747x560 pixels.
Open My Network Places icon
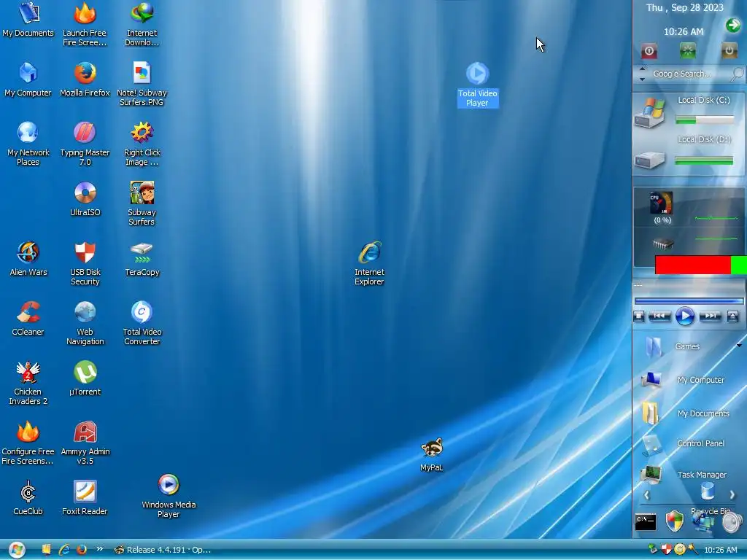click(x=28, y=144)
